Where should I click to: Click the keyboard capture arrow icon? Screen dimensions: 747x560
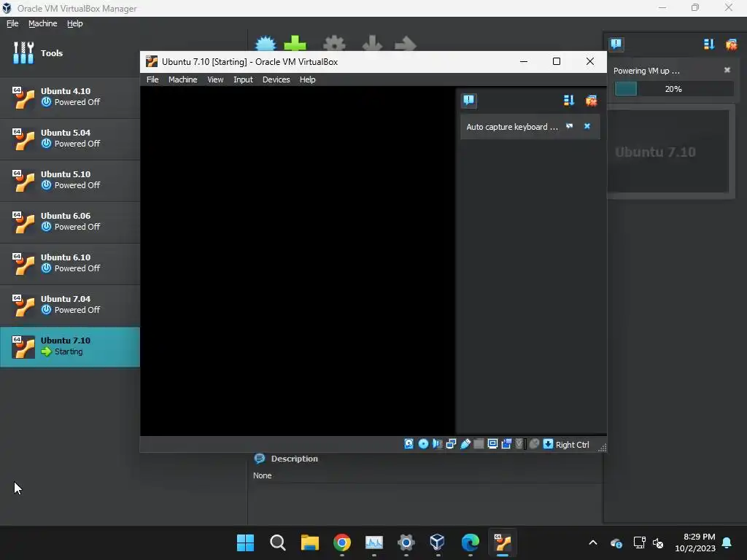click(548, 444)
